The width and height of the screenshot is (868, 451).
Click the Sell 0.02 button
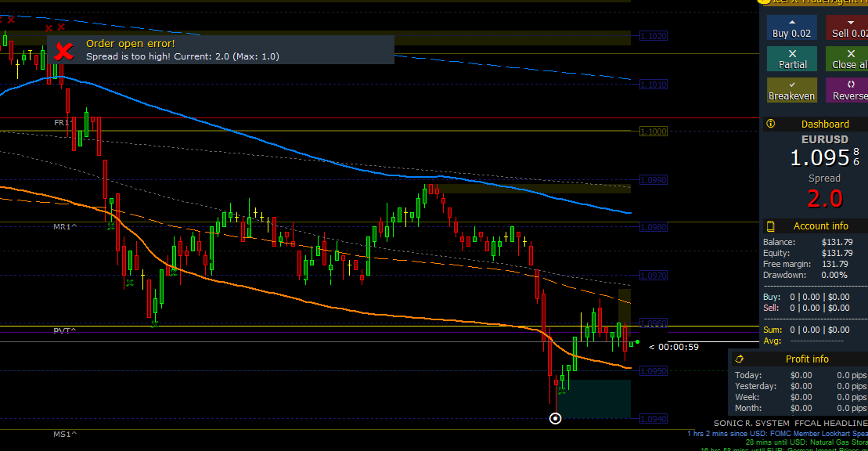click(x=847, y=27)
